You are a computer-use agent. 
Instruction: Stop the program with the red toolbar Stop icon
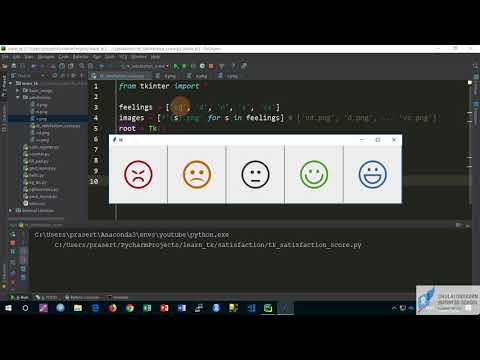[x=211, y=66]
